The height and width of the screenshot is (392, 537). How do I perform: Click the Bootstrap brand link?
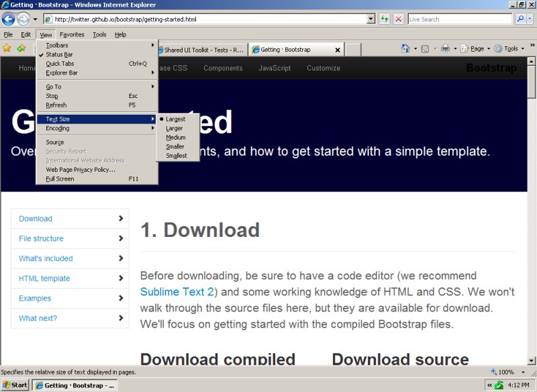tap(491, 68)
